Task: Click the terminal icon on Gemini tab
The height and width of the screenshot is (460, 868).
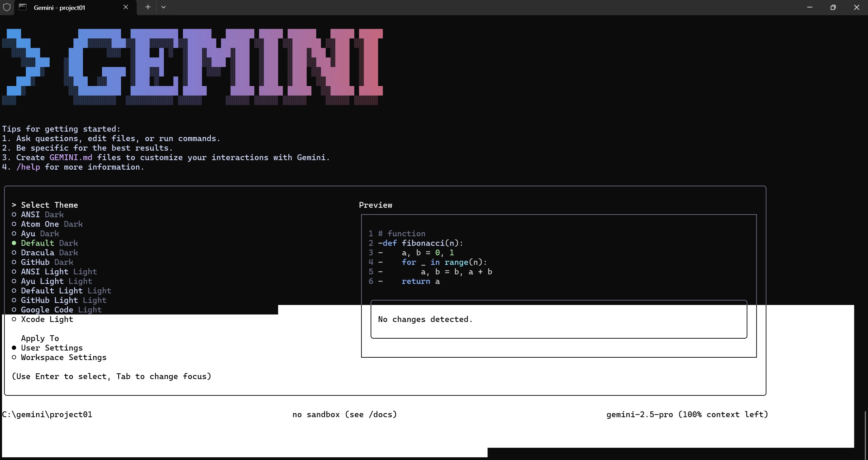Action: 23,7
